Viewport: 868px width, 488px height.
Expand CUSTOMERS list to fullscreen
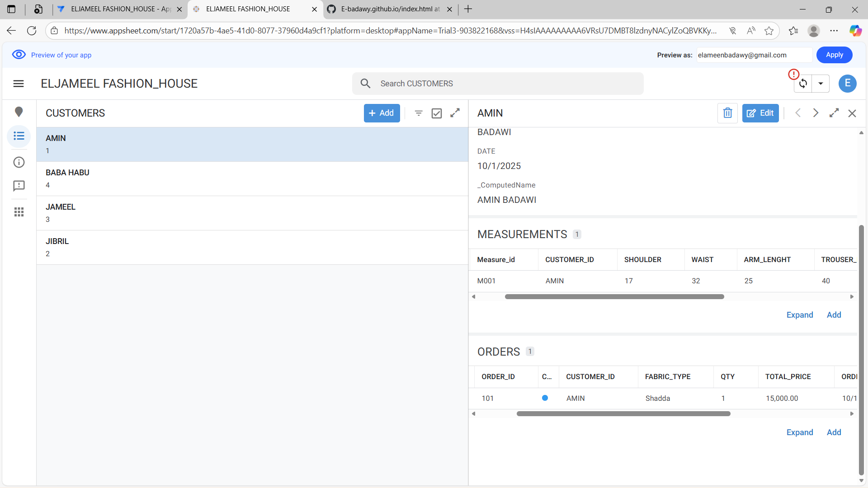click(x=455, y=113)
